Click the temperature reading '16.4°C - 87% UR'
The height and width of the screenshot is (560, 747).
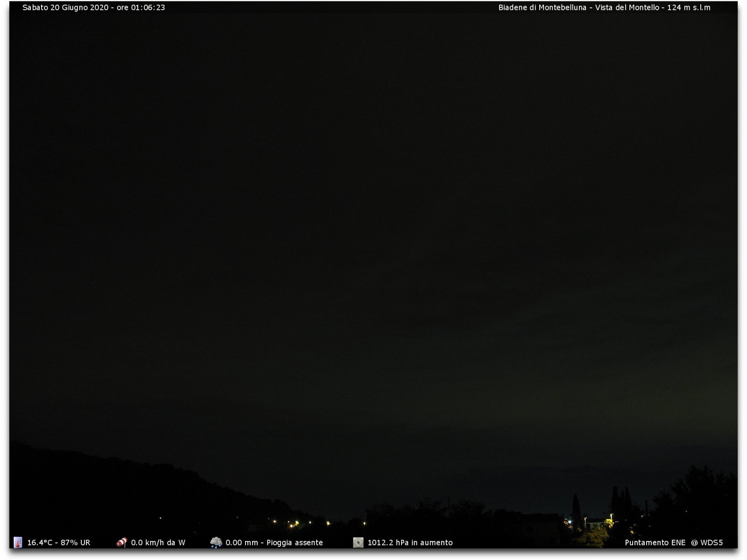[x=59, y=543]
